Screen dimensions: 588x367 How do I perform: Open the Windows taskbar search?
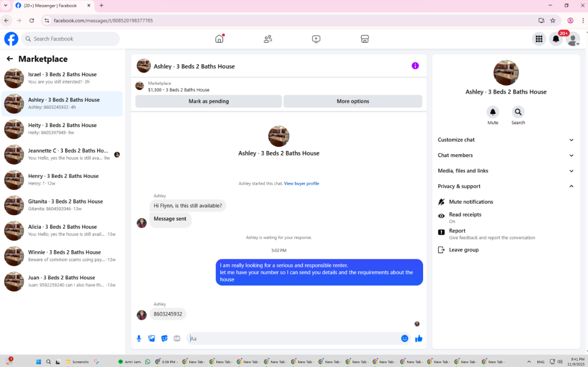tap(49, 362)
